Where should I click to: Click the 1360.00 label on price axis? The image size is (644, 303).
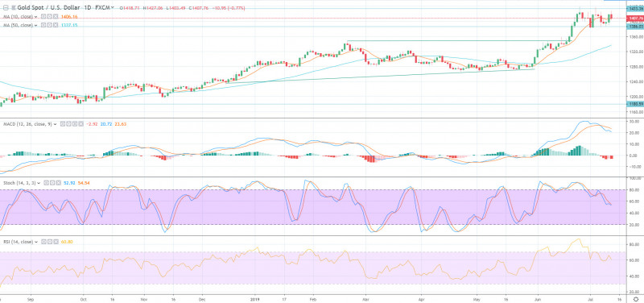[x=636, y=36]
